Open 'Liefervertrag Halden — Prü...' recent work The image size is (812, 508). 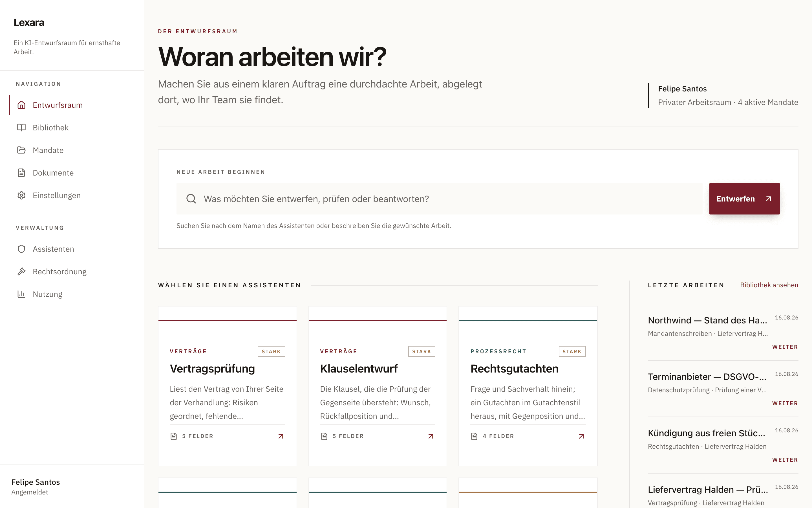708,490
